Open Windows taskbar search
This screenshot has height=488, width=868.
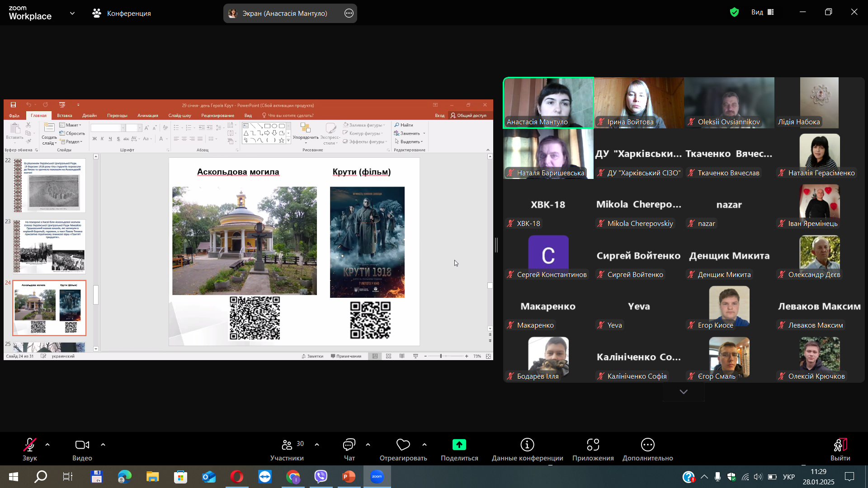click(41, 477)
